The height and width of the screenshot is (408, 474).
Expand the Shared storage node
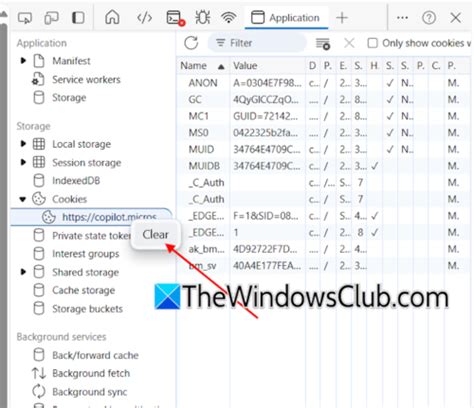pos(23,272)
